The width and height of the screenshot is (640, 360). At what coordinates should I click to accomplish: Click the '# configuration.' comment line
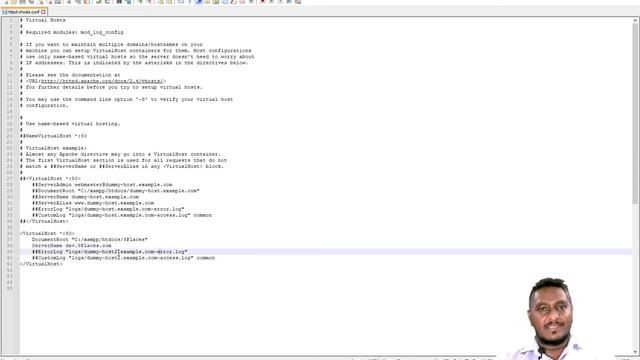44,105
